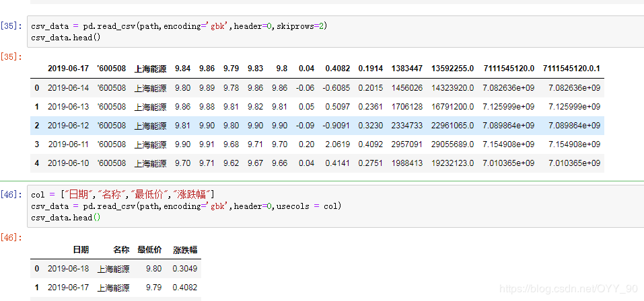Click value 0.4092 in row 3
The image size is (644, 301).
coord(371,144)
